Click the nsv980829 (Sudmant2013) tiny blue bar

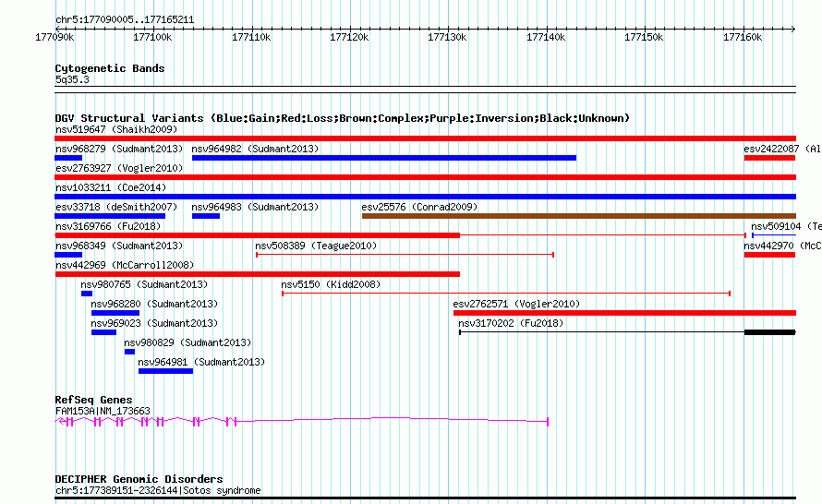coord(129,352)
